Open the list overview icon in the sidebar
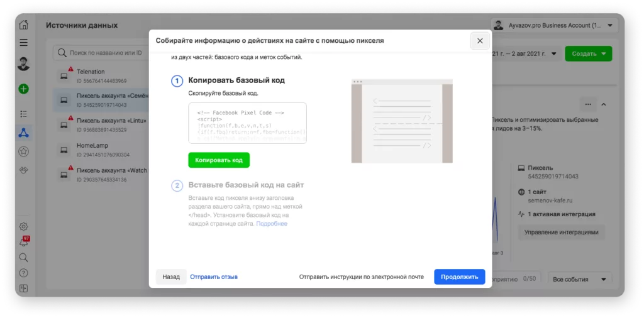The height and width of the screenshot is (318, 644). coord(24,114)
